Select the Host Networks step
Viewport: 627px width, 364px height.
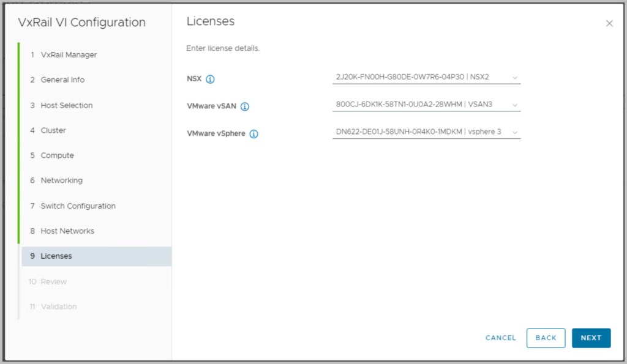67,231
